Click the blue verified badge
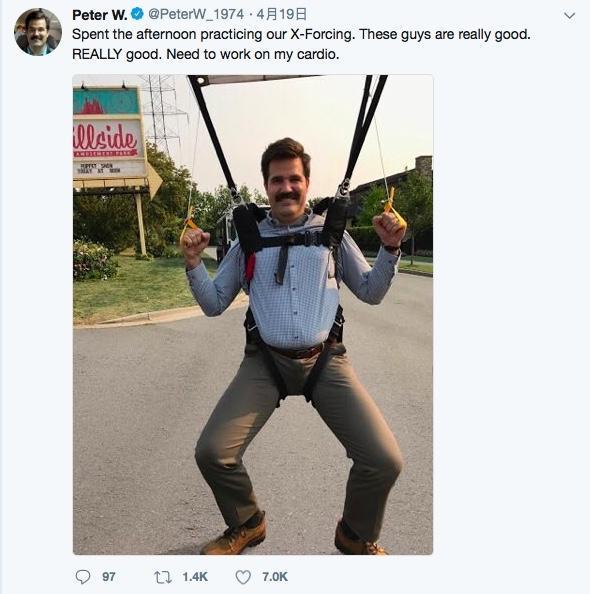The width and height of the screenshot is (590, 594). point(137,14)
